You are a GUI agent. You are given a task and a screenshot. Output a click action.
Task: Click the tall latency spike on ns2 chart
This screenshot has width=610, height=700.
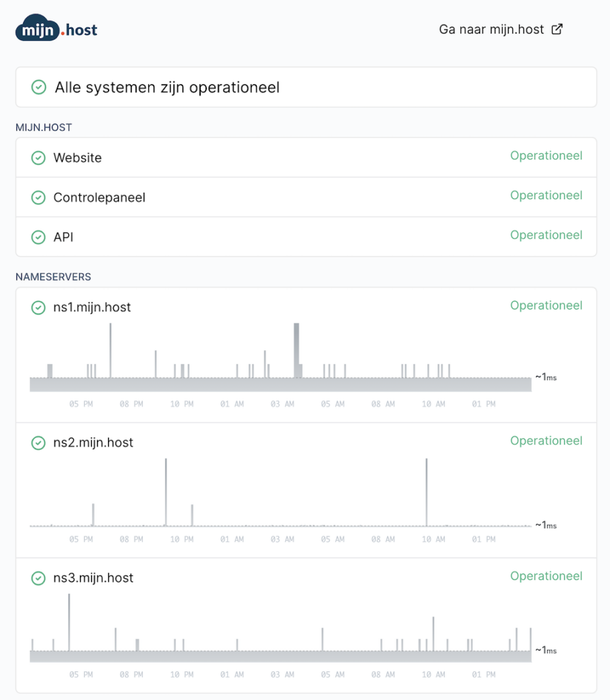point(167,479)
